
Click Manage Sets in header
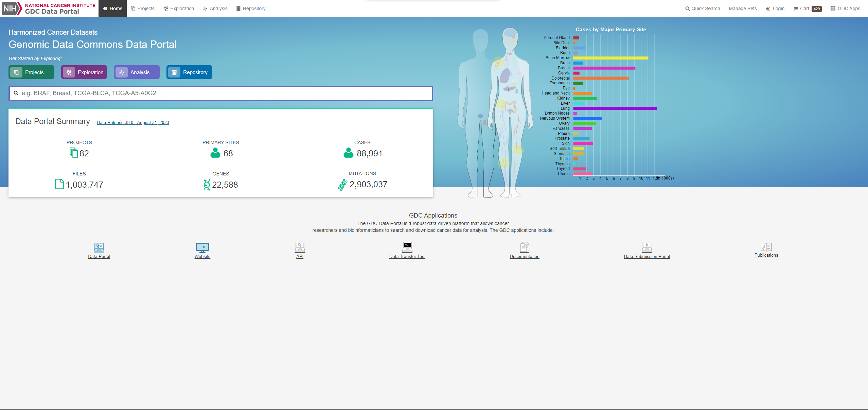coord(743,8)
